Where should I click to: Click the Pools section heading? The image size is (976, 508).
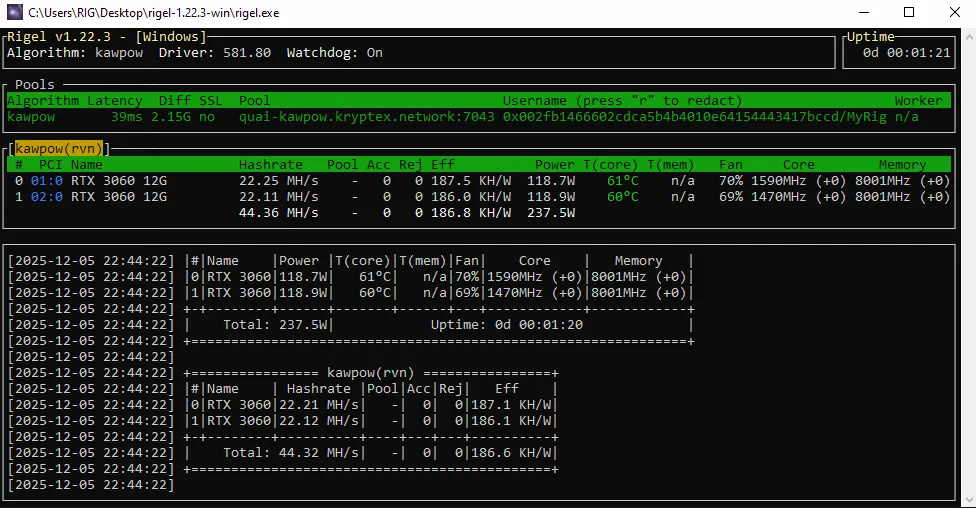tap(35, 85)
